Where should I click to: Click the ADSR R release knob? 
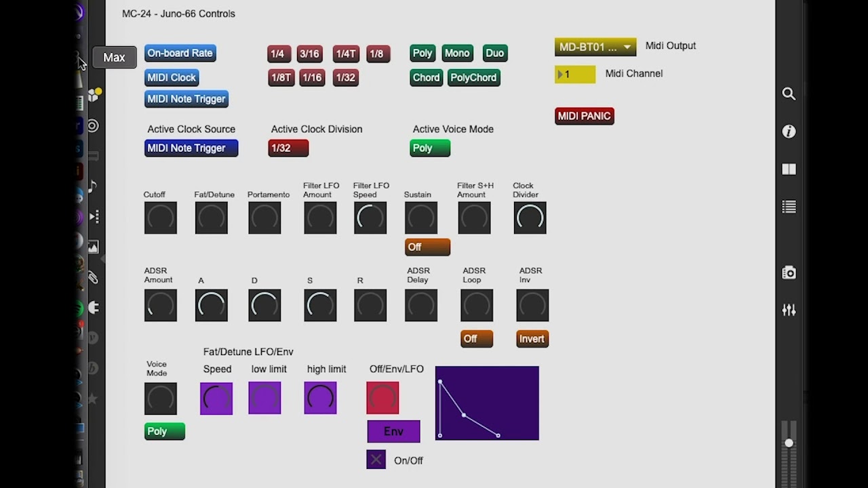(370, 305)
